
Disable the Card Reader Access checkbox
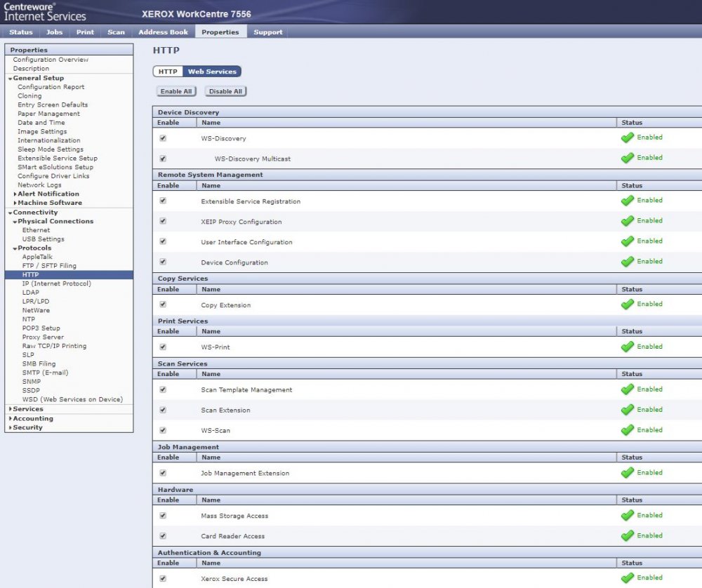pyautogui.click(x=163, y=536)
